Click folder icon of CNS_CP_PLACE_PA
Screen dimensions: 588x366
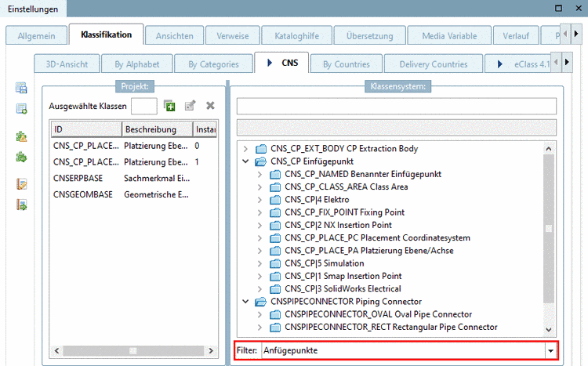tap(275, 251)
